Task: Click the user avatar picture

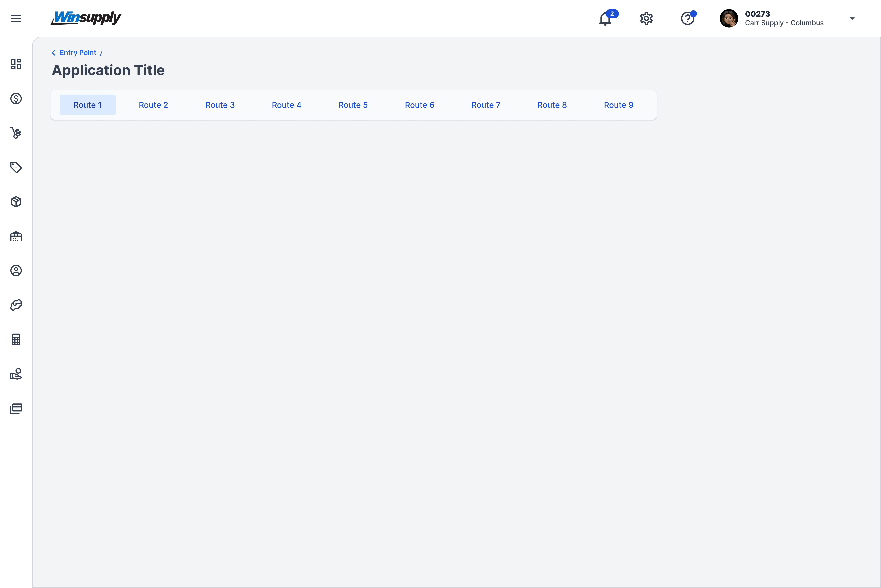Action: [729, 18]
